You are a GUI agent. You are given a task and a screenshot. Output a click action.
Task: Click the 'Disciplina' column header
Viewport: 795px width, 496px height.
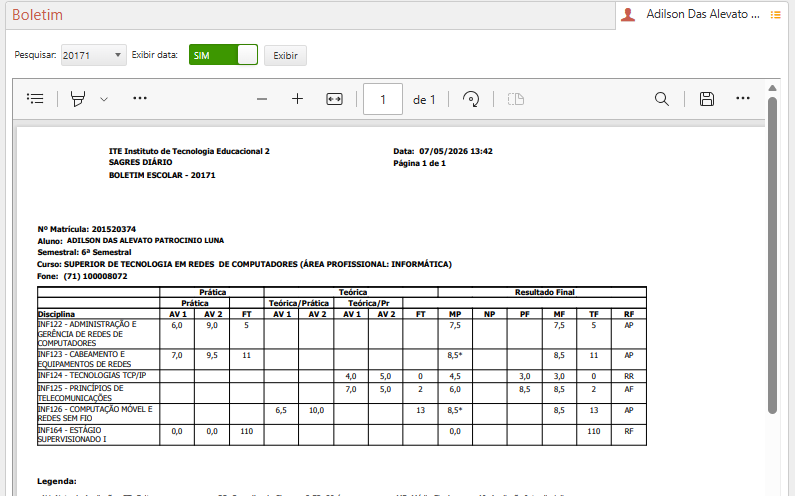tap(56, 314)
